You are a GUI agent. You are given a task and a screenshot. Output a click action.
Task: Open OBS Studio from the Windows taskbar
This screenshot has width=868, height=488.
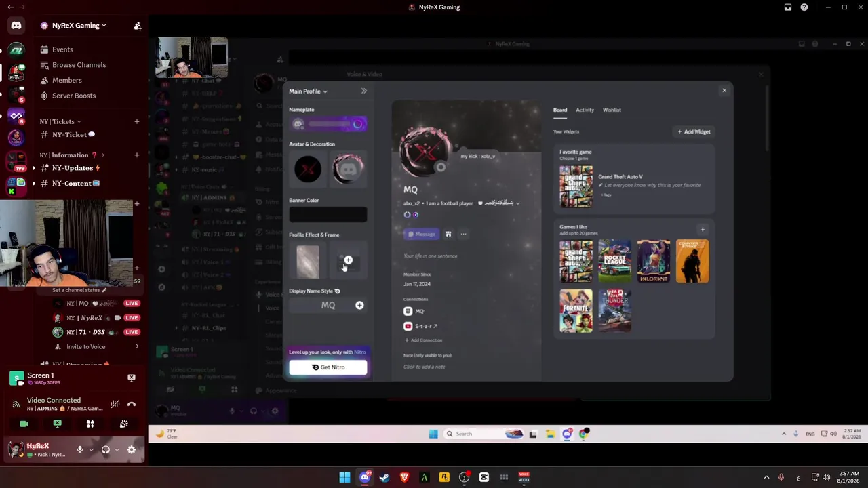464,477
